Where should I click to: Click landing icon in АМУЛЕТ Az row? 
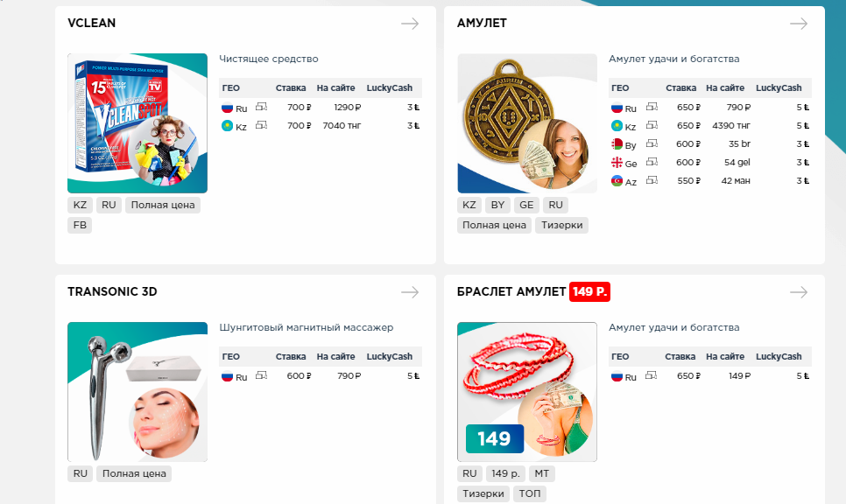(x=652, y=180)
